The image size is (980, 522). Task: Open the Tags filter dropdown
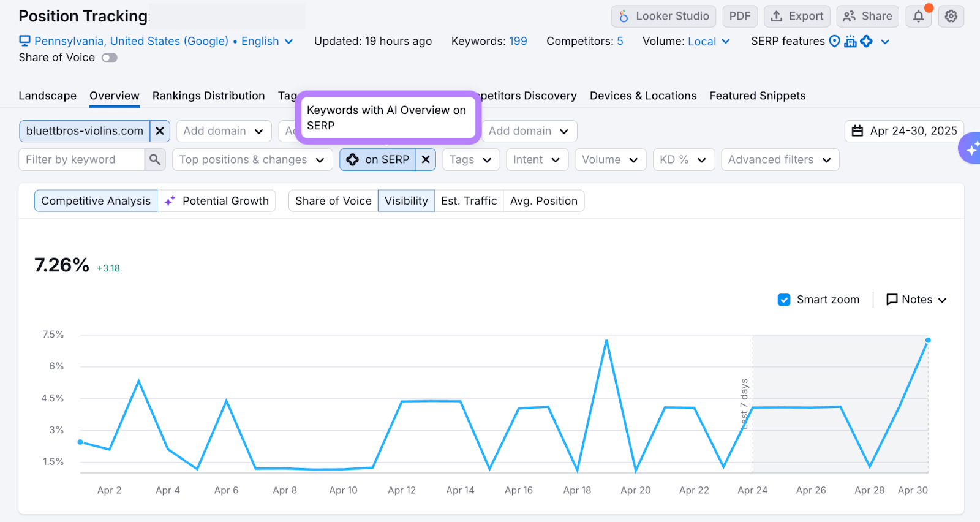(x=471, y=160)
